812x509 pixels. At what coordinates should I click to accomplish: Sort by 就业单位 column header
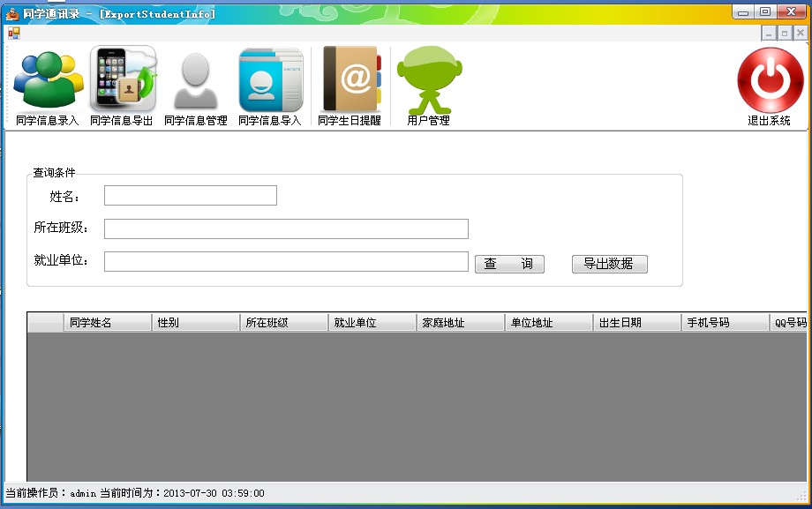[x=372, y=323]
